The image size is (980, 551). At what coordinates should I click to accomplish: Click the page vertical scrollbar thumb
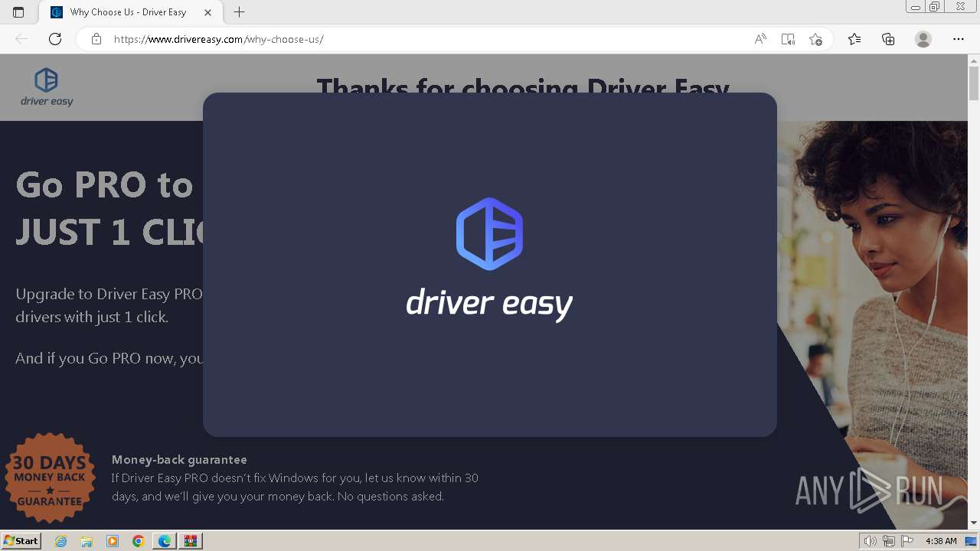pyautogui.click(x=974, y=83)
